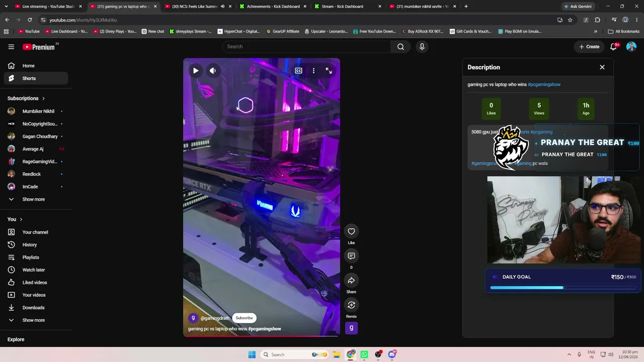Image resolution: width=644 pixels, height=362 pixels.
Task: Start voice search with microphone icon
Action: pos(422,47)
